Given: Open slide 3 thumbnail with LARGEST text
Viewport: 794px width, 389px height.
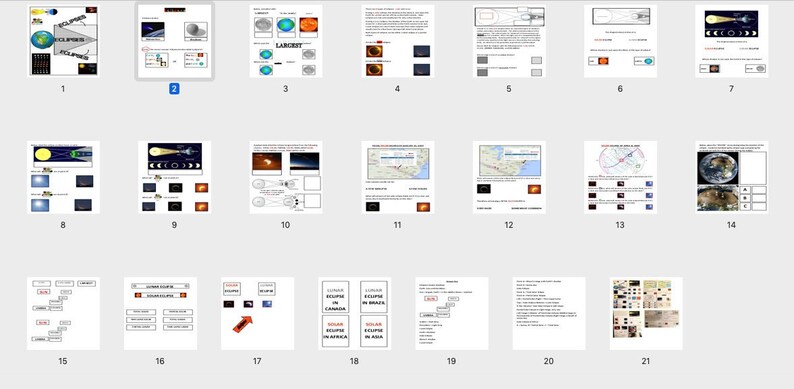Looking at the screenshot, I should pos(286,41).
